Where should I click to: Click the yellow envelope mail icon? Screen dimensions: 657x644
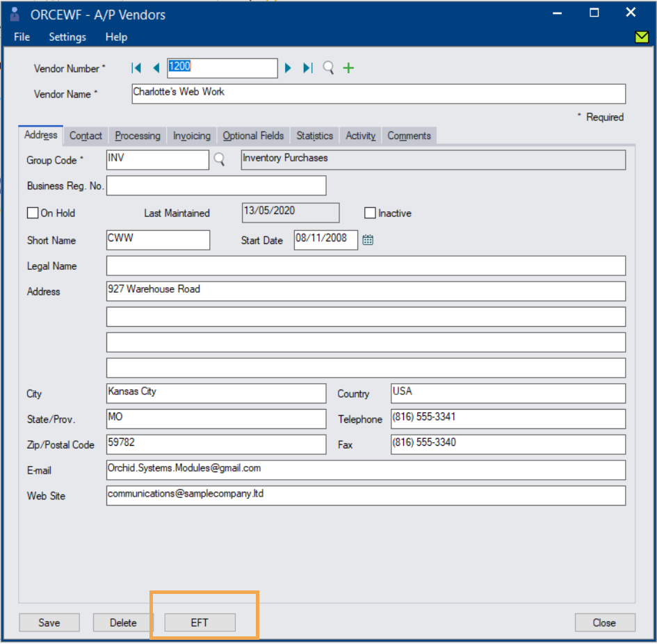tap(641, 38)
